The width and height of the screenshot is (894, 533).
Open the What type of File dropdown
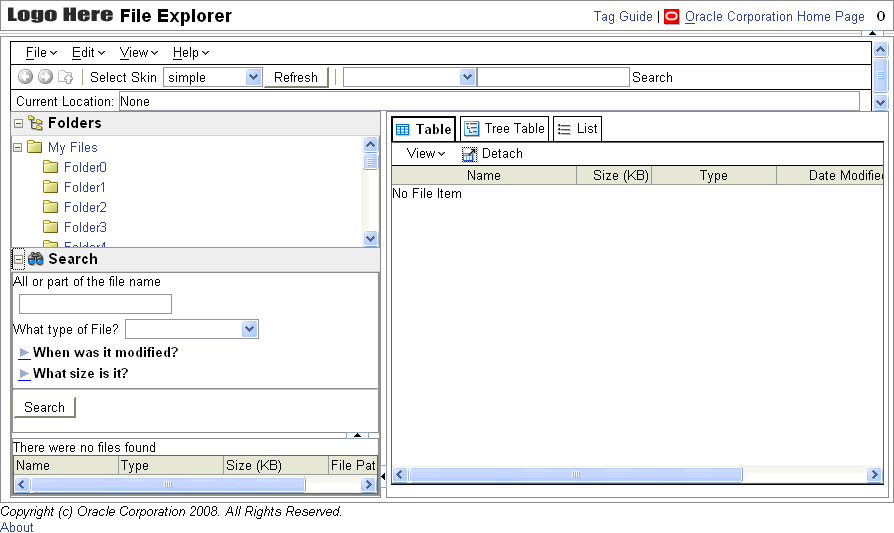coord(249,329)
